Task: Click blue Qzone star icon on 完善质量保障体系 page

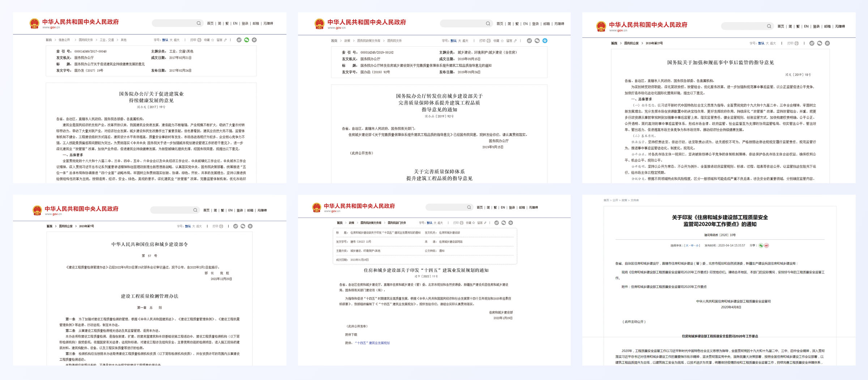Action: [545, 41]
